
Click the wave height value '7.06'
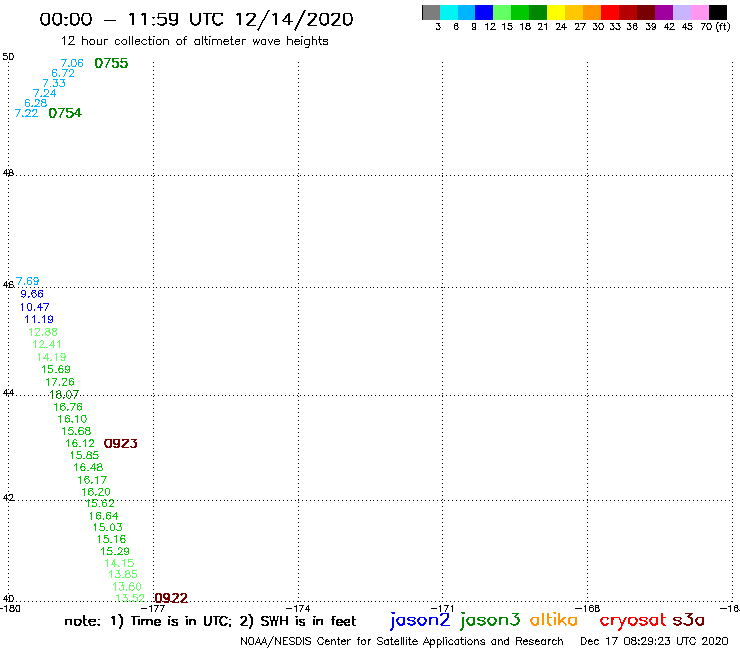(72, 63)
